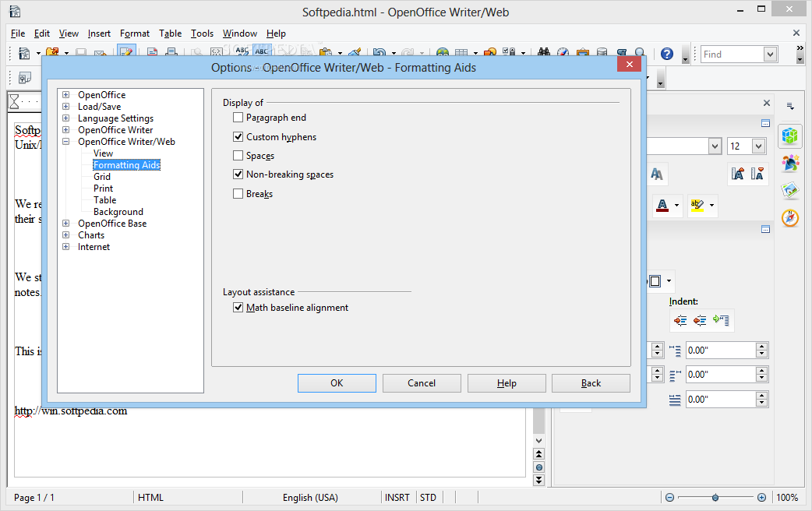Enable Spaces display

click(x=238, y=155)
